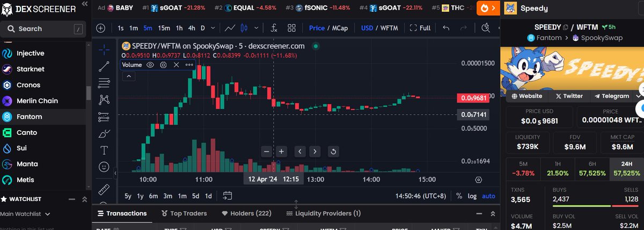Select the ruler measure tool
Image resolution: width=644 pixels, height=230 pixels.
pyautogui.click(x=104, y=189)
